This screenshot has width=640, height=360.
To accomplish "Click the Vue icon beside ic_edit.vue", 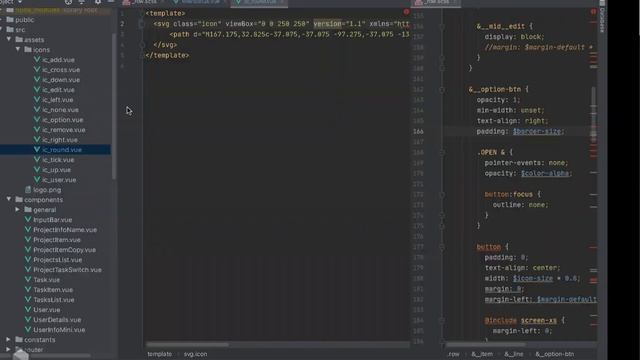I will coord(37,89).
